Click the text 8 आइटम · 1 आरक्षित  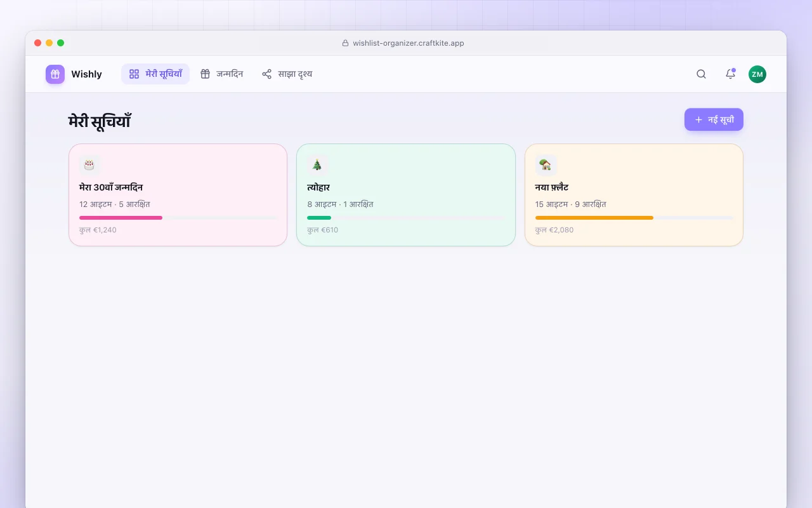point(340,204)
